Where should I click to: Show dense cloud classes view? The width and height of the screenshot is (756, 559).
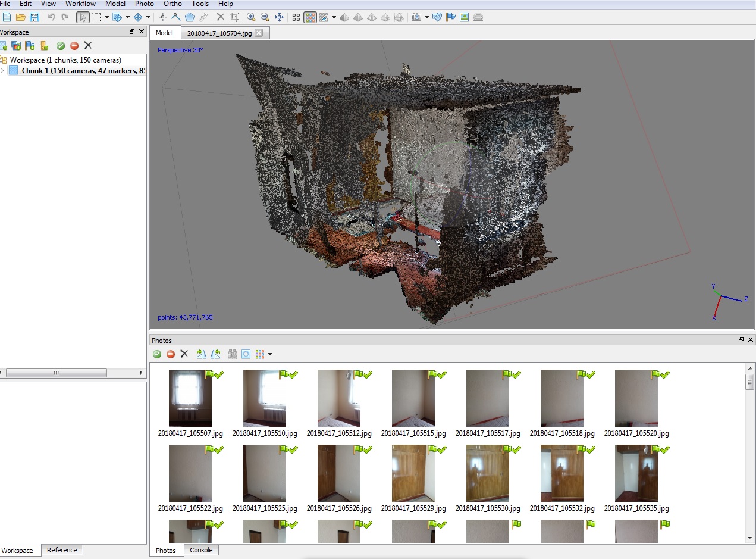pos(324,17)
